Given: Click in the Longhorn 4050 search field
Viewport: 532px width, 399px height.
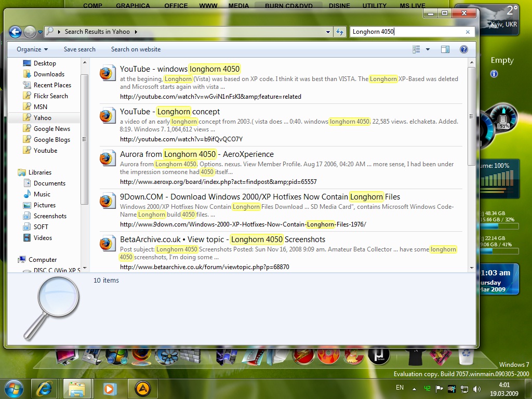Looking at the screenshot, I should [x=407, y=32].
